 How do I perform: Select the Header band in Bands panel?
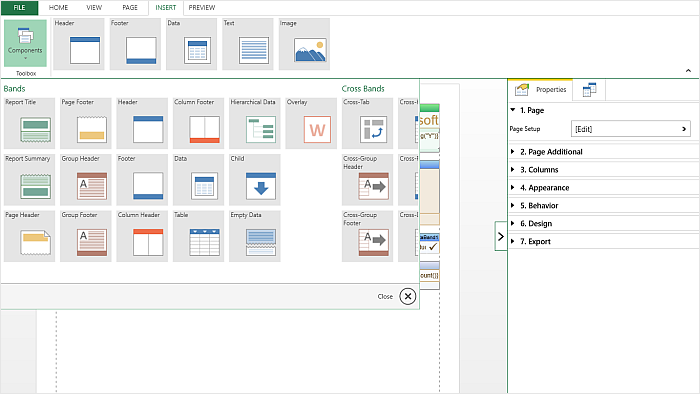coord(142,123)
